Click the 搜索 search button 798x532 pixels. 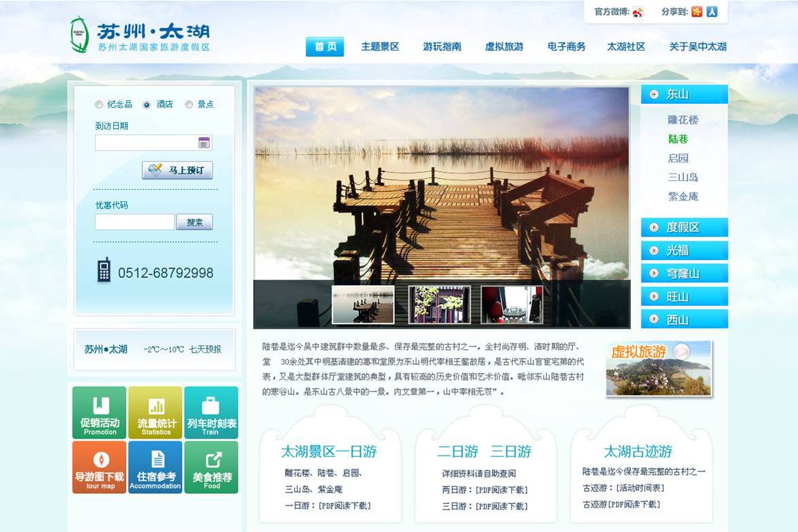pyautogui.click(x=194, y=222)
